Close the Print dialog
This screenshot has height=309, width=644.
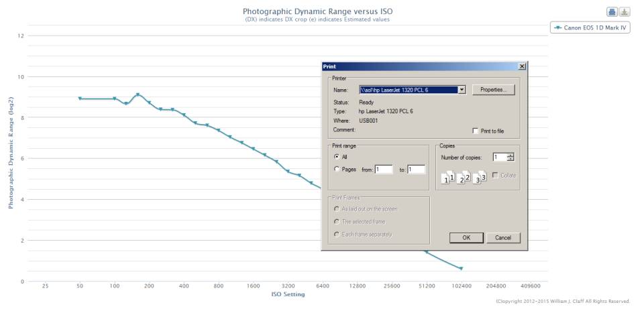coord(522,66)
